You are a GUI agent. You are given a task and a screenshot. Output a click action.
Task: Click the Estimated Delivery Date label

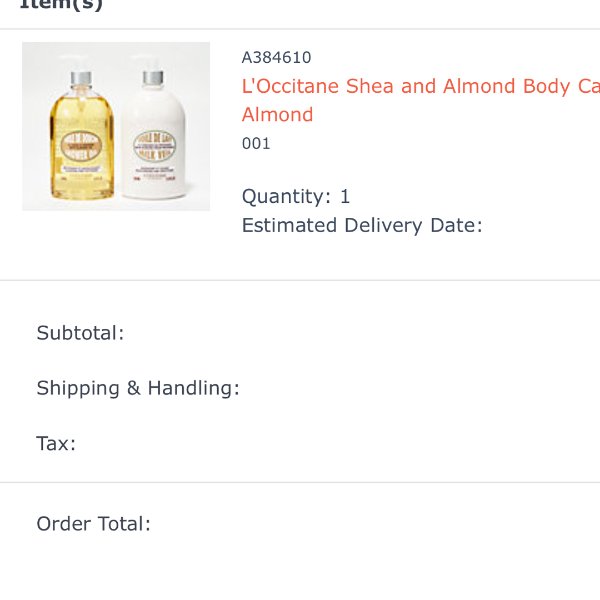[362, 225]
